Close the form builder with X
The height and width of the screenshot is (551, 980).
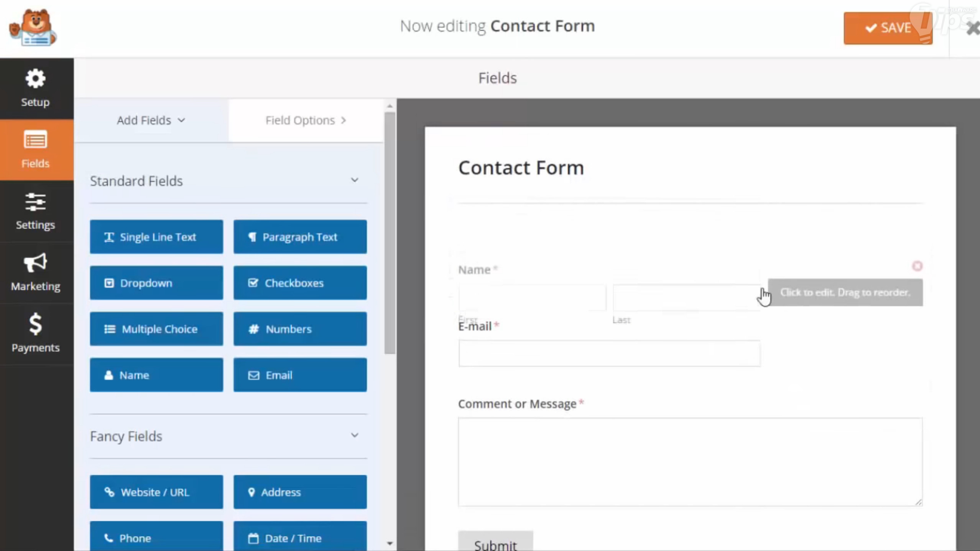972,28
